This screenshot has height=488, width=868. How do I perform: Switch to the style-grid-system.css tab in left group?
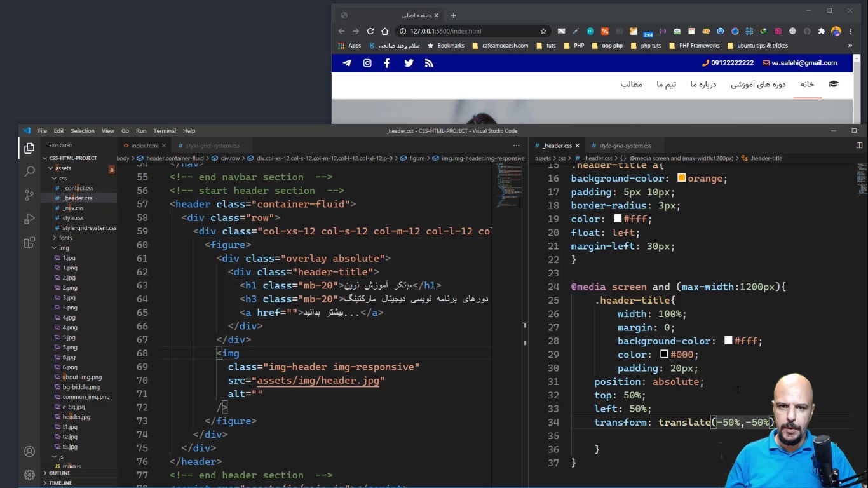click(212, 146)
